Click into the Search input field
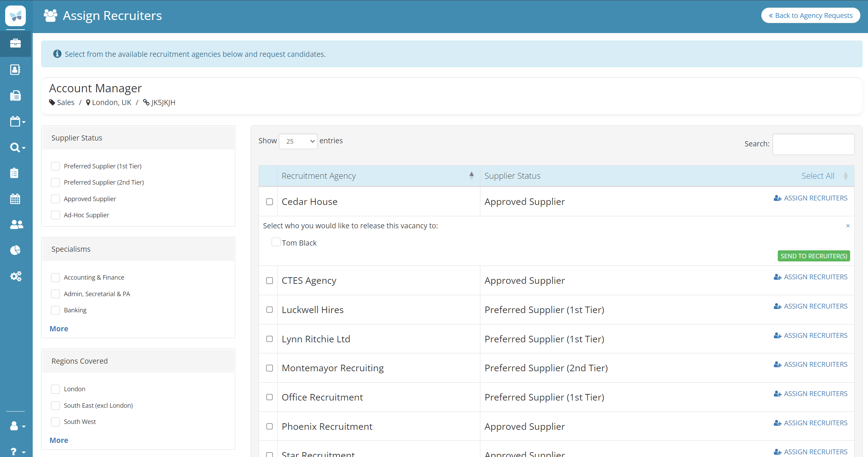868x457 pixels. (813, 144)
